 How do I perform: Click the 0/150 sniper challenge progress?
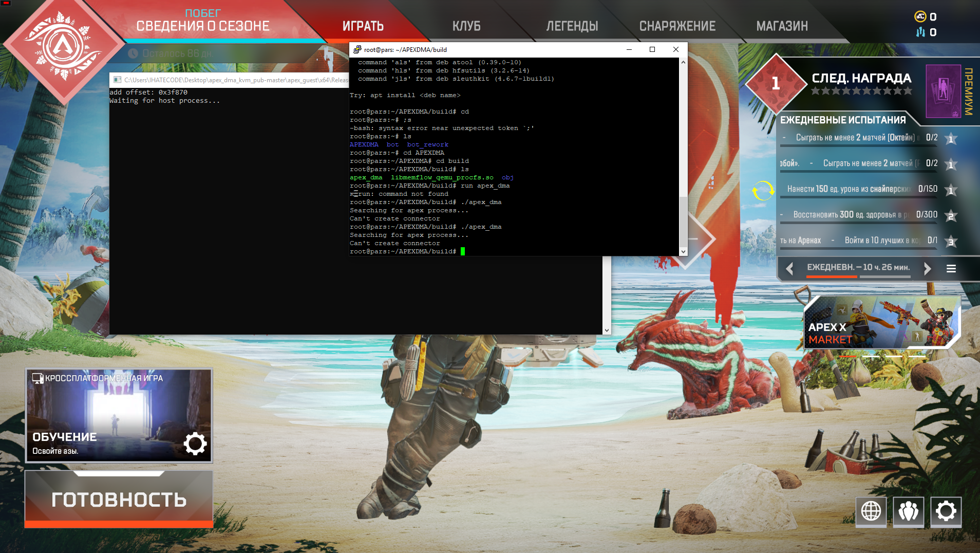click(x=928, y=189)
